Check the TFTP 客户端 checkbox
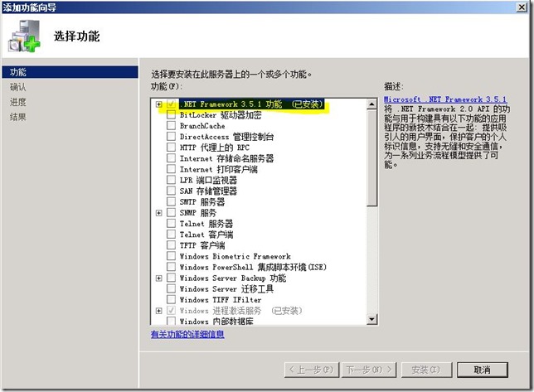 [x=172, y=245]
